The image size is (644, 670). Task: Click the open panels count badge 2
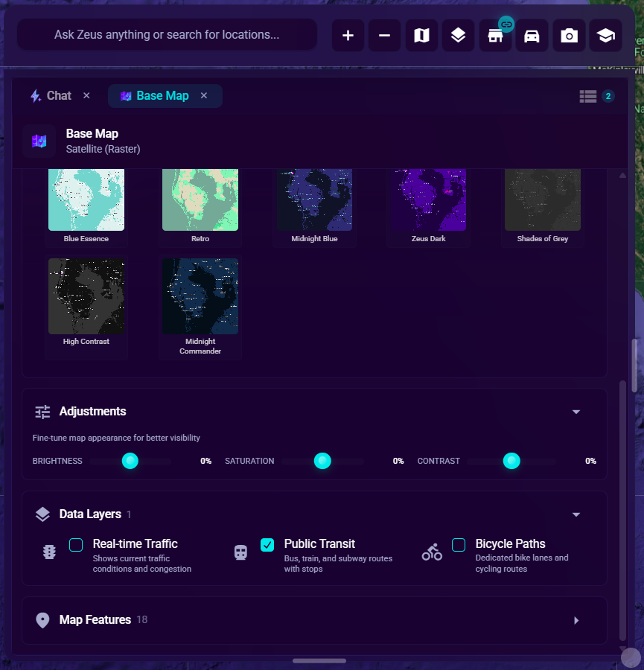click(x=608, y=96)
